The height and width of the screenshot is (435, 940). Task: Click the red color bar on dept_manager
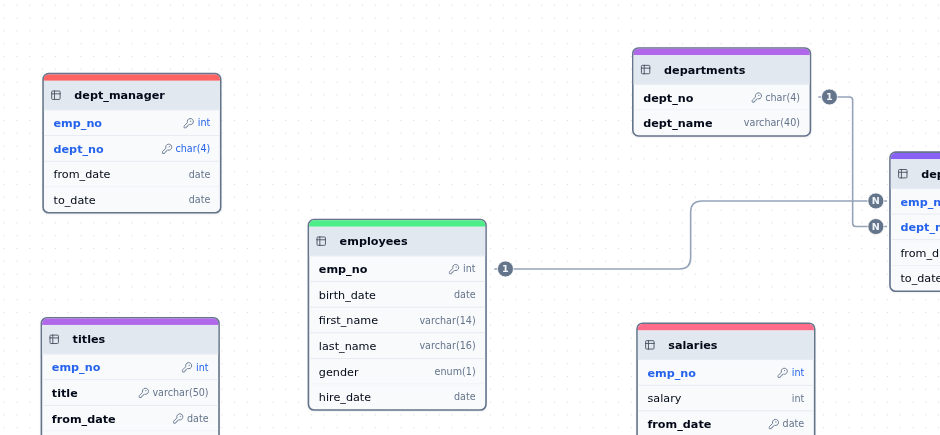(x=132, y=77)
